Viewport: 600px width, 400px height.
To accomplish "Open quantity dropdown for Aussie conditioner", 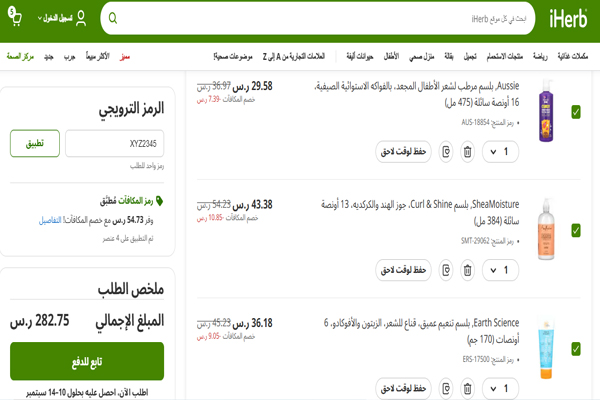I will (x=501, y=152).
